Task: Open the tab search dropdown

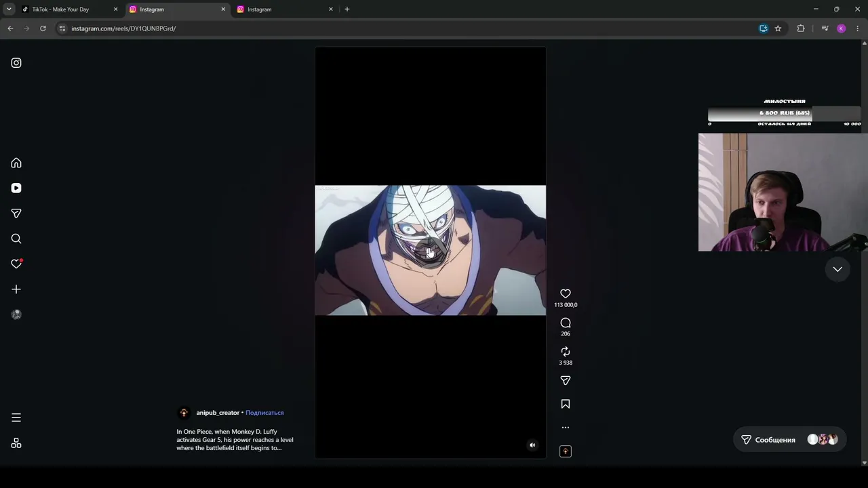Action: pos(9,9)
